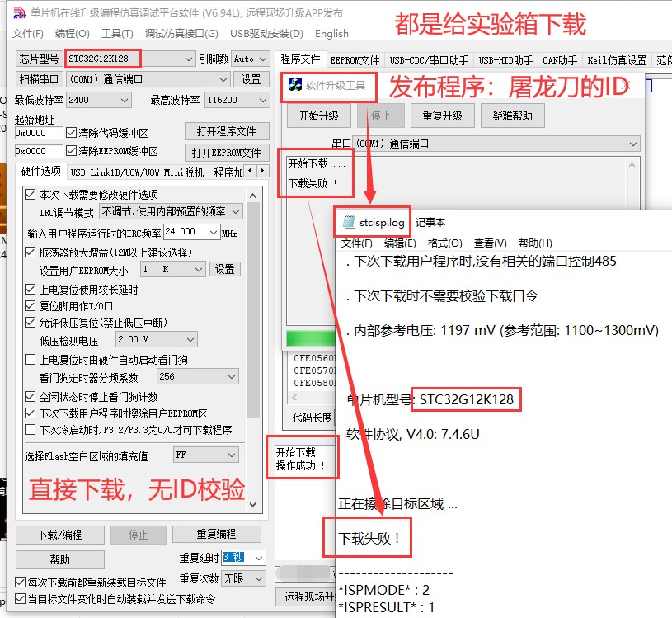Open the 文件(F) menu in main window

27,34
